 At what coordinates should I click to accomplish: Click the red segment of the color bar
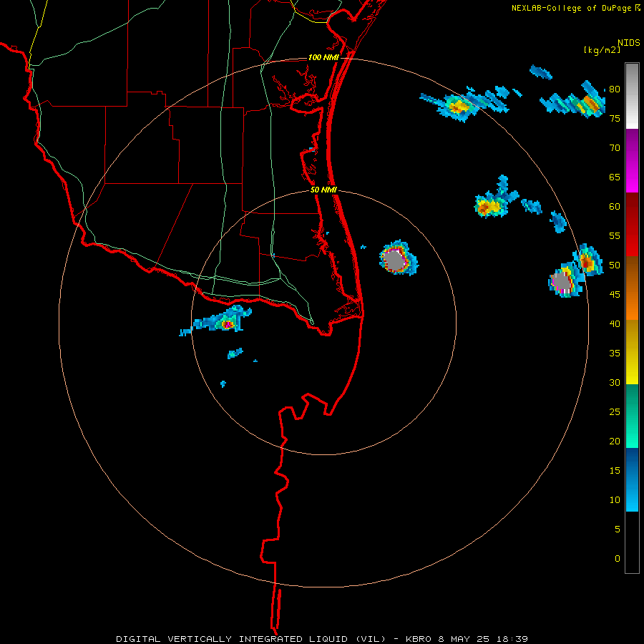632,224
